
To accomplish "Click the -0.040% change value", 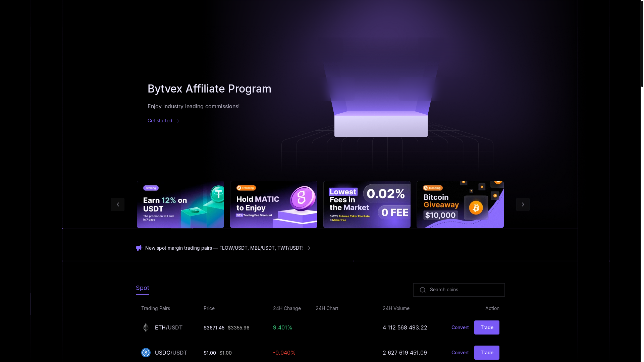I will click(x=284, y=353).
